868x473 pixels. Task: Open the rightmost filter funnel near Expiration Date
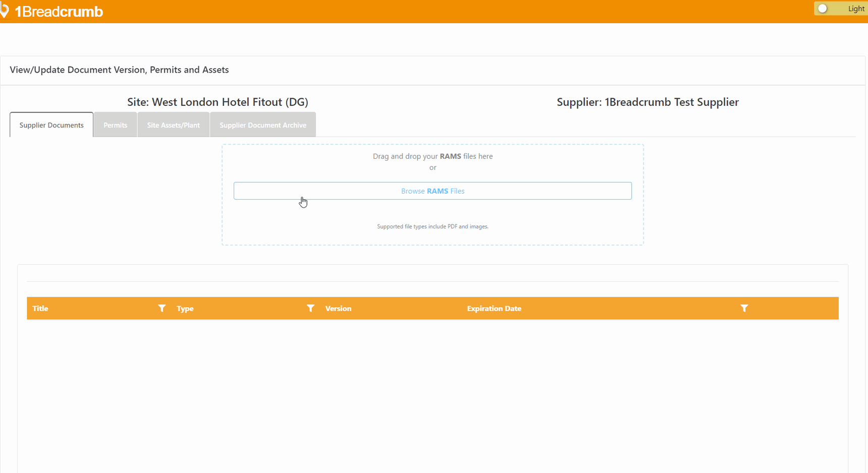click(x=744, y=308)
